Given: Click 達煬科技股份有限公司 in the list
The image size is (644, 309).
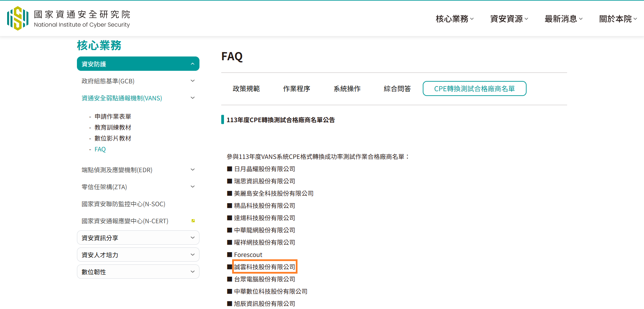Looking at the screenshot, I should (264, 218).
